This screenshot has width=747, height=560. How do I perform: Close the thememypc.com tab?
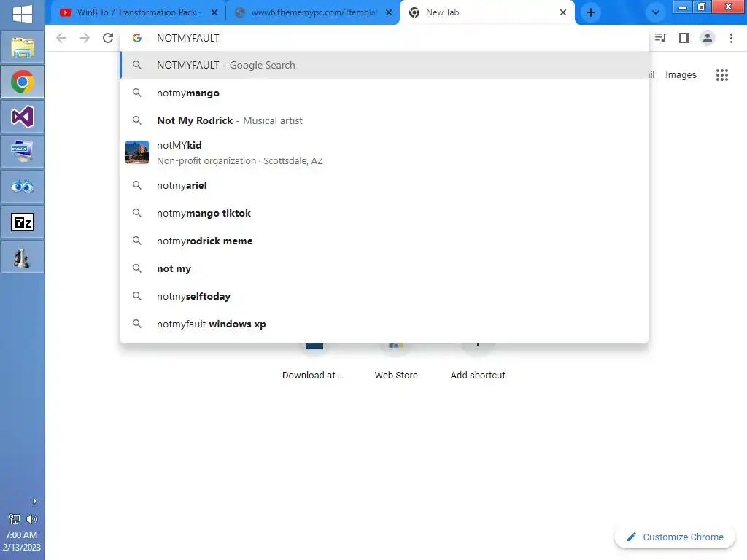point(389,12)
